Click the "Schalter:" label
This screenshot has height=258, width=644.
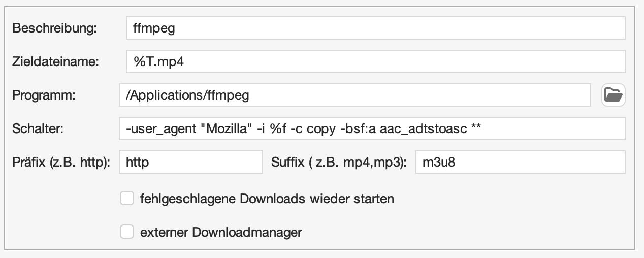tap(38, 129)
